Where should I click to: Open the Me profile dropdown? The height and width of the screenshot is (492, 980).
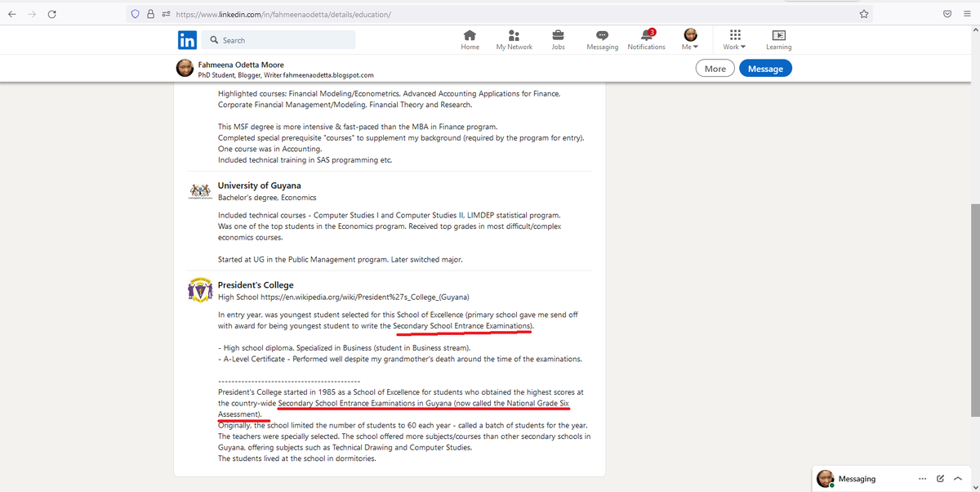[690, 40]
